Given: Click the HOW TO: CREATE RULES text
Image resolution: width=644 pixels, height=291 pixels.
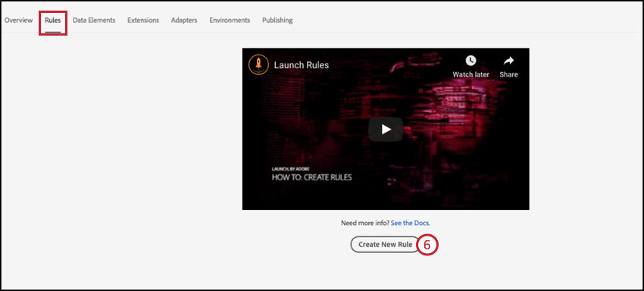Looking at the screenshot, I should tap(311, 177).
